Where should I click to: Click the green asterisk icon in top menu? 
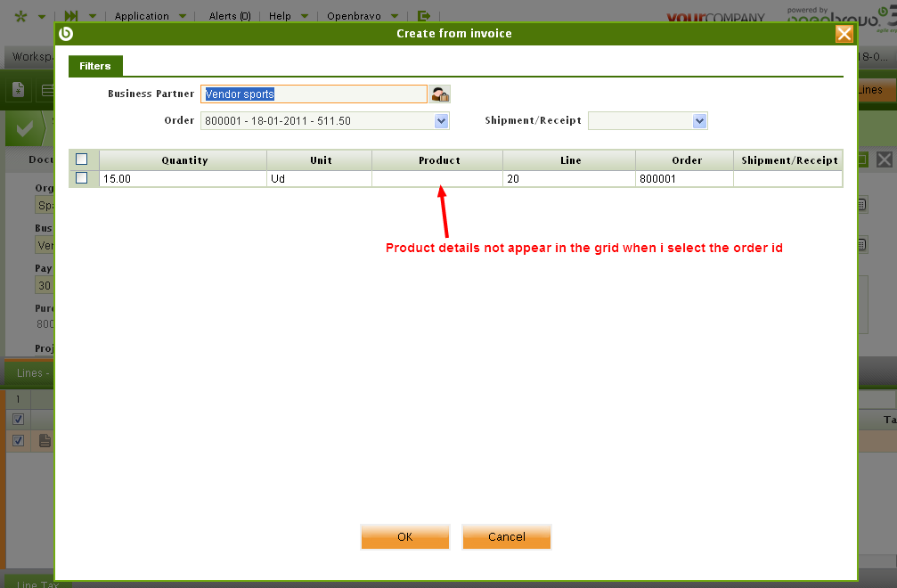pyautogui.click(x=21, y=16)
